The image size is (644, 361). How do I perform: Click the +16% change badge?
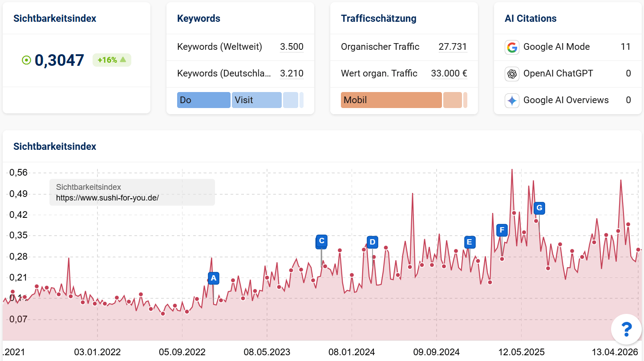pos(112,60)
